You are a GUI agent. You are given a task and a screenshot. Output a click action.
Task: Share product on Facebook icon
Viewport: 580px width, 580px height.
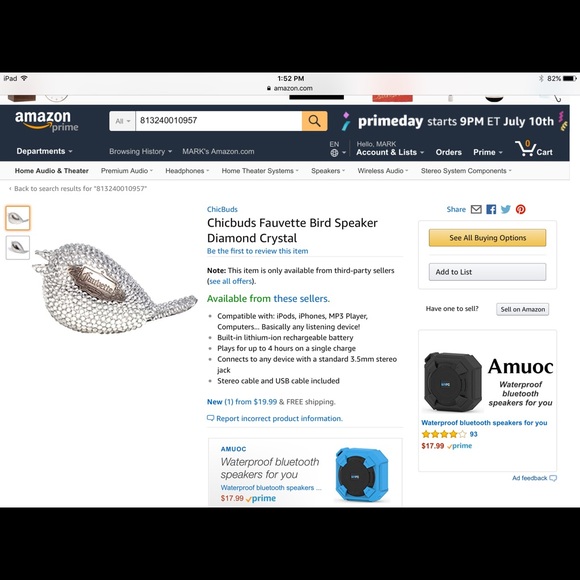[x=491, y=209]
